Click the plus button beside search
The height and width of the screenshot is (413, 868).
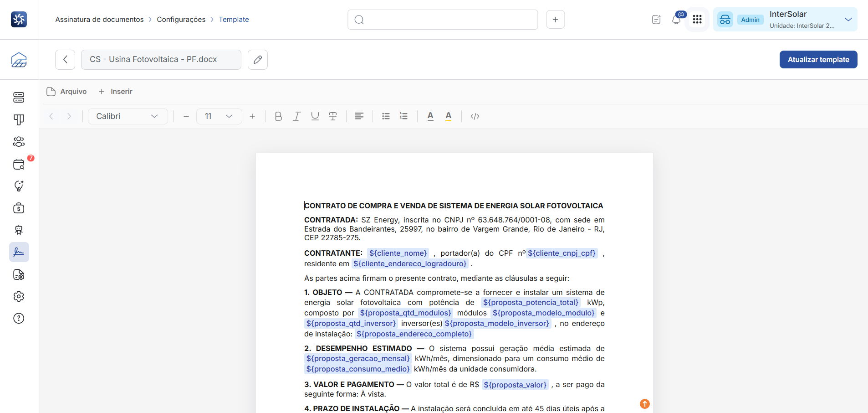click(x=556, y=20)
